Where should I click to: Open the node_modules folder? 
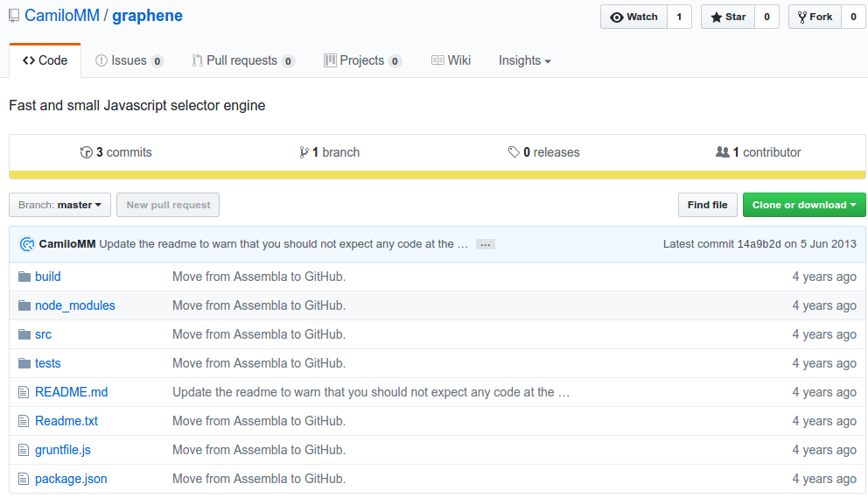click(75, 305)
